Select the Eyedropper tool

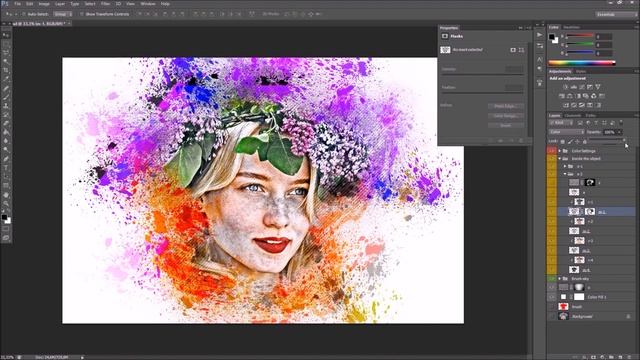(6, 79)
